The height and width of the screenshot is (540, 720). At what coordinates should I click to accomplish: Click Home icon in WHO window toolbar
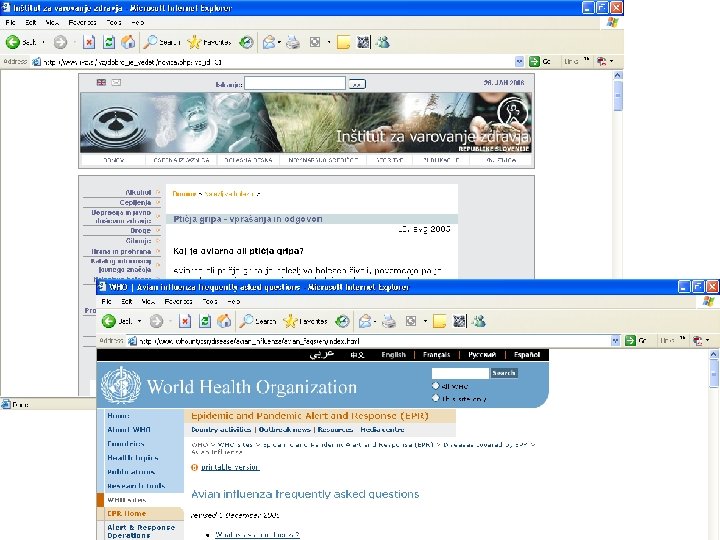pyautogui.click(x=224, y=321)
